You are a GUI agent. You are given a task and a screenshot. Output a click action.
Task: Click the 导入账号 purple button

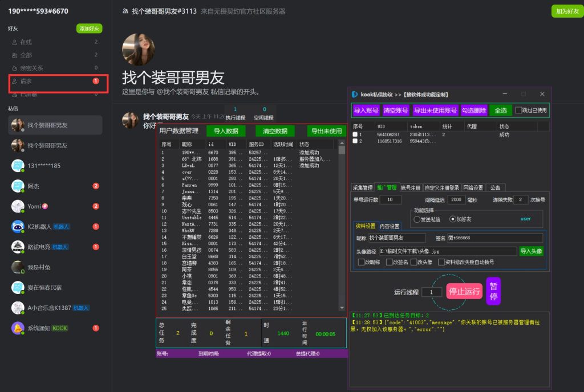coord(366,111)
